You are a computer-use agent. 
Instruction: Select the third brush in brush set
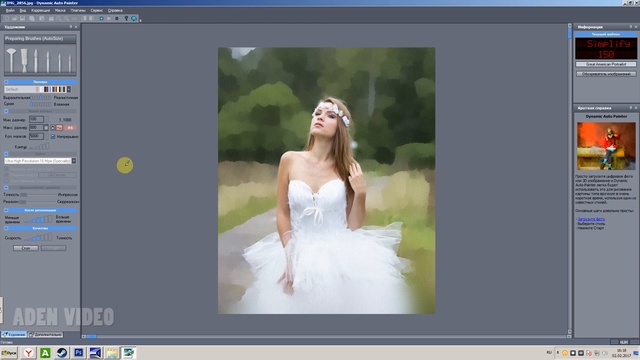pos(36,60)
